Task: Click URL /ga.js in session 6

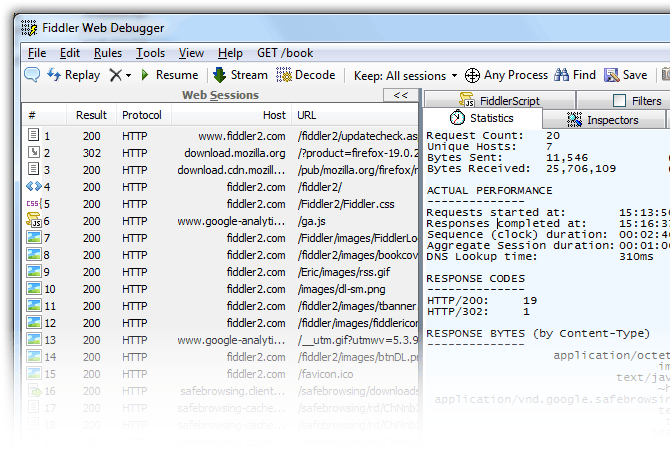Action: click(313, 221)
